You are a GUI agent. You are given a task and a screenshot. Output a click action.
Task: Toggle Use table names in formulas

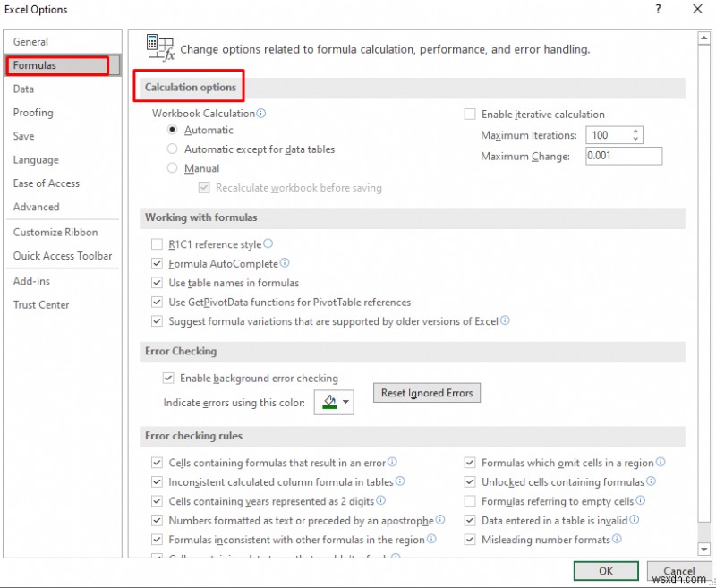point(157,283)
